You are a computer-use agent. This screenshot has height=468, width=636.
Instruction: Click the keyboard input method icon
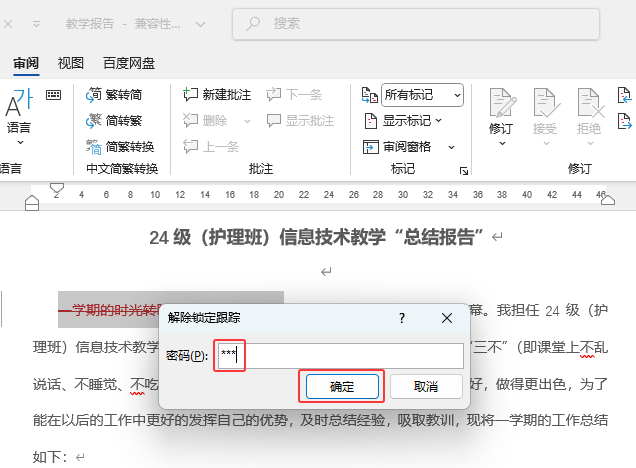[54, 95]
